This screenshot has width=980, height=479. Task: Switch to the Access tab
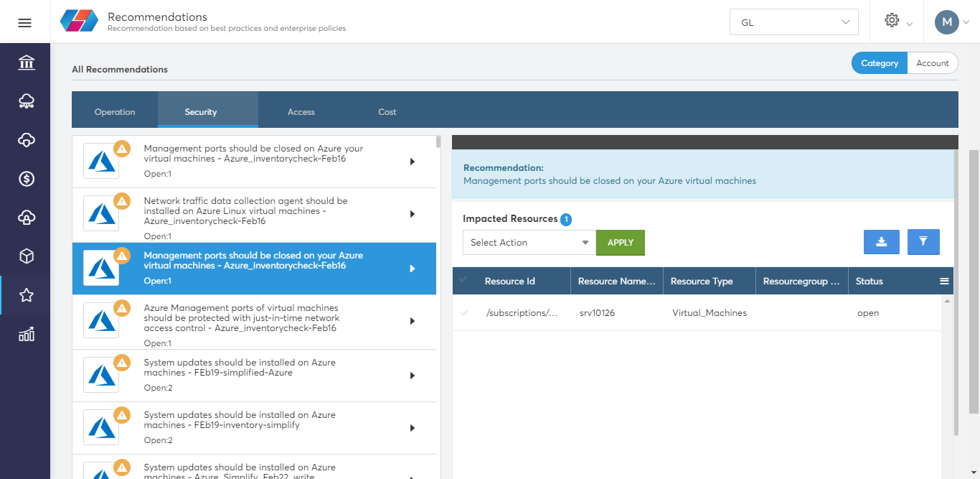301,111
